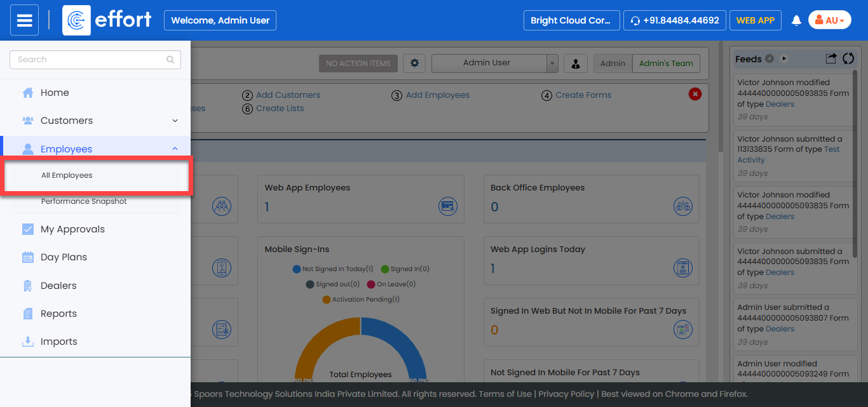The image size is (868, 407).
Task: Click the Web App Employees card icon
Action: pos(448,206)
